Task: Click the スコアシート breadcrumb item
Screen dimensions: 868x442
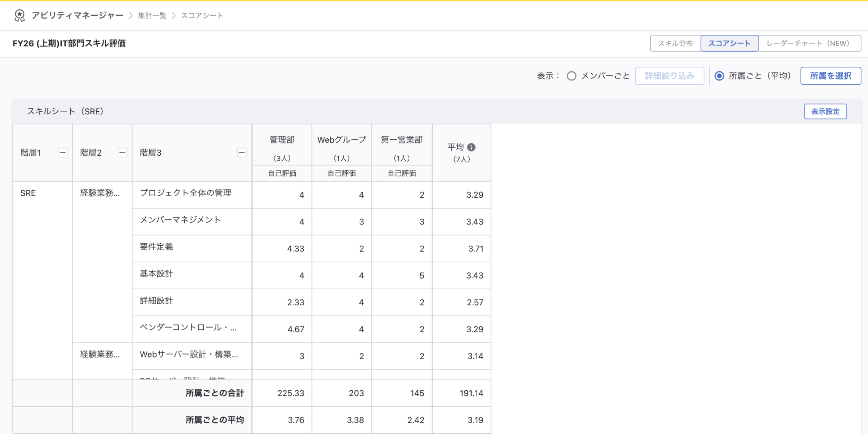Action: point(202,15)
